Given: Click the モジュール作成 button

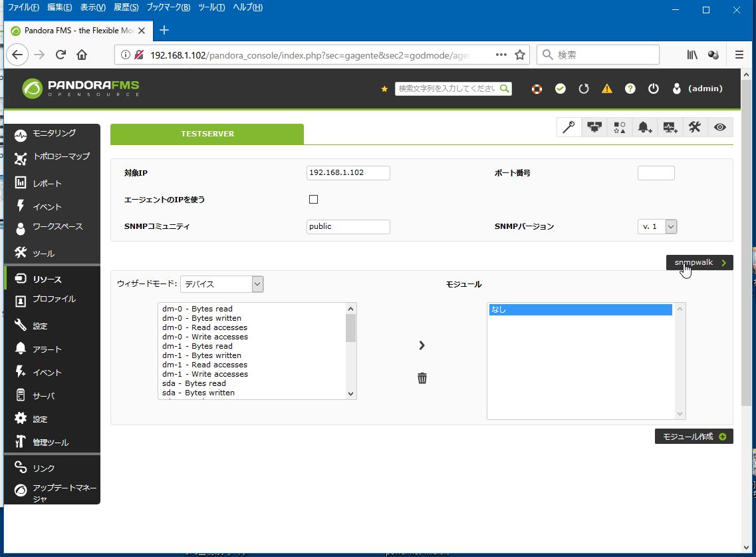Looking at the screenshot, I should pyautogui.click(x=693, y=437).
